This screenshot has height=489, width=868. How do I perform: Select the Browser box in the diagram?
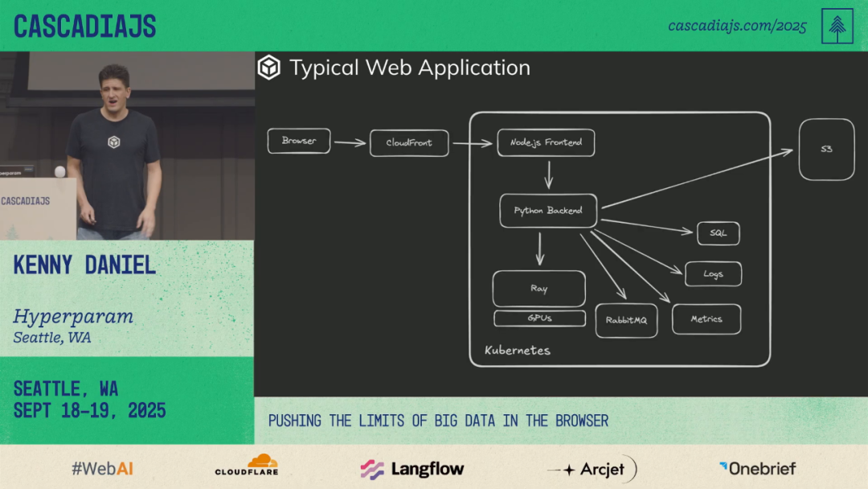[x=299, y=142]
